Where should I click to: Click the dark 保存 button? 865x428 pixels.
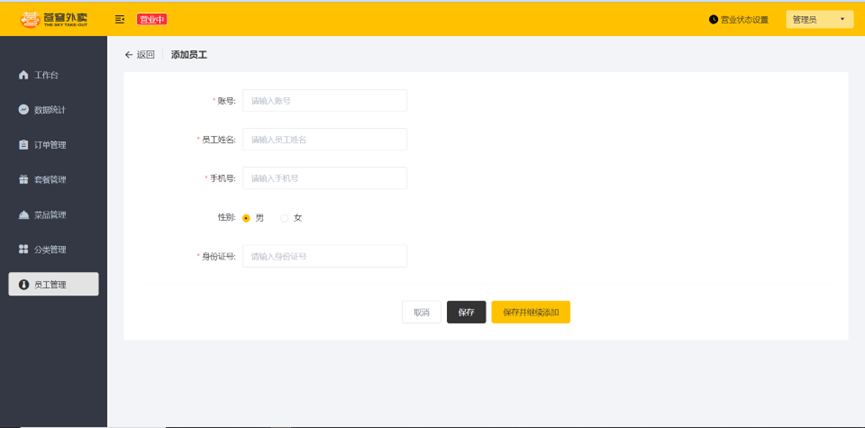[x=466, y=312]
